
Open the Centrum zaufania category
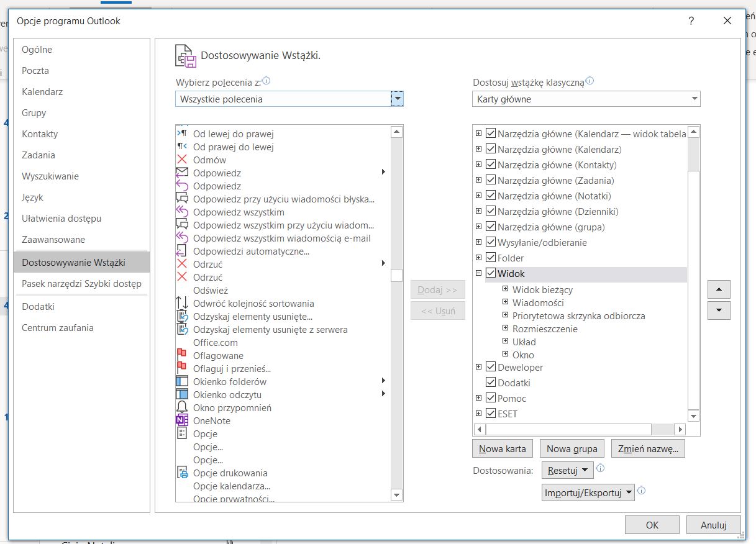pos(81,328)
